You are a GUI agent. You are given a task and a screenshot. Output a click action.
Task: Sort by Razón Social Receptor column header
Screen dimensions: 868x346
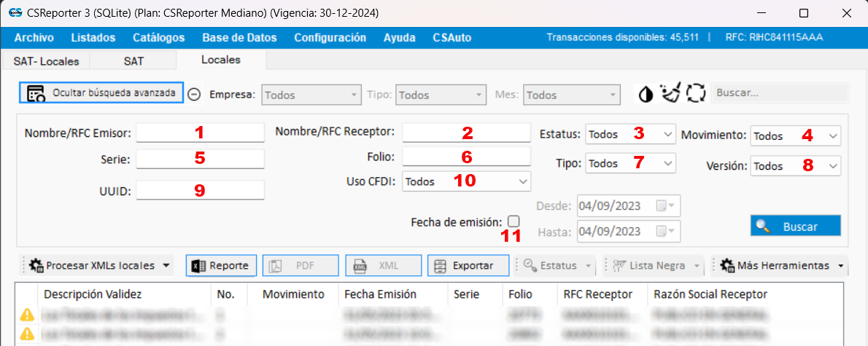coord(745,294)
